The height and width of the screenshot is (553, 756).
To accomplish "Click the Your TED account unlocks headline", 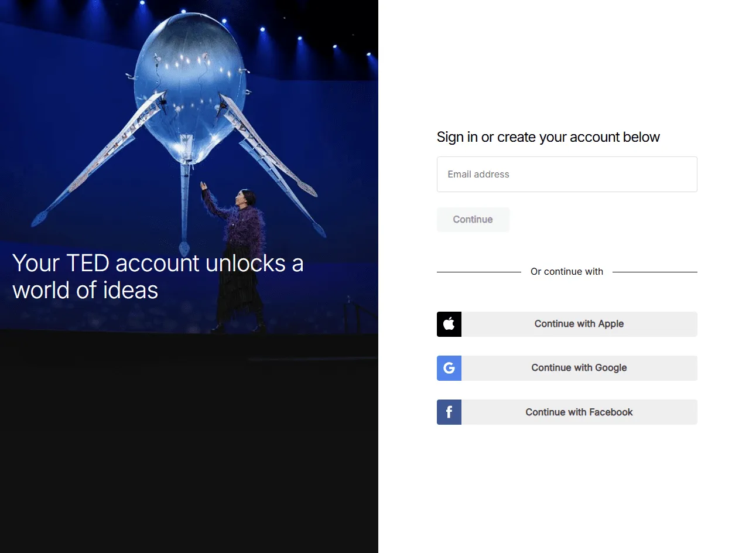I will 158,276.
